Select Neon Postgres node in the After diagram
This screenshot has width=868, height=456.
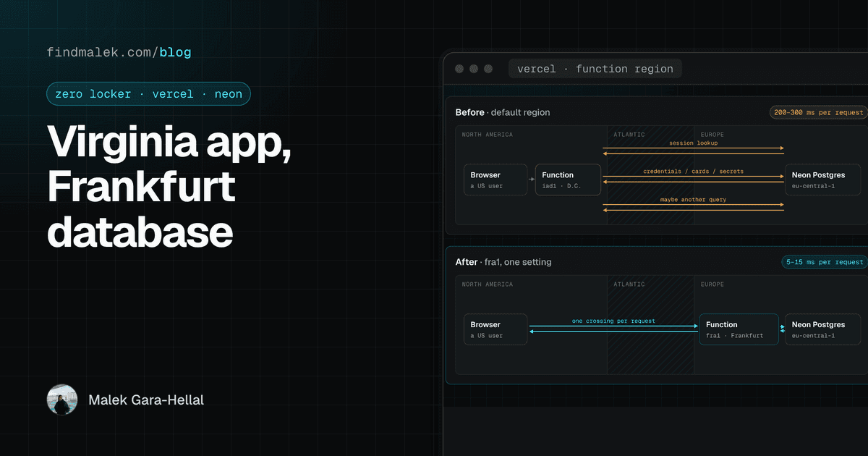pyautogui.click(x=823, y=329)
